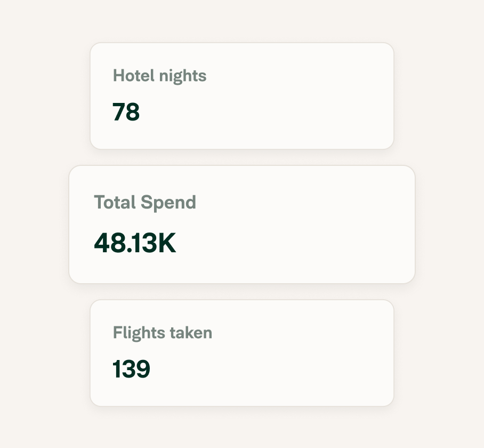484x448 pixels.
Task: Focus the highlighted middle card showing 48.13K
Action: [x=242, y=225]
